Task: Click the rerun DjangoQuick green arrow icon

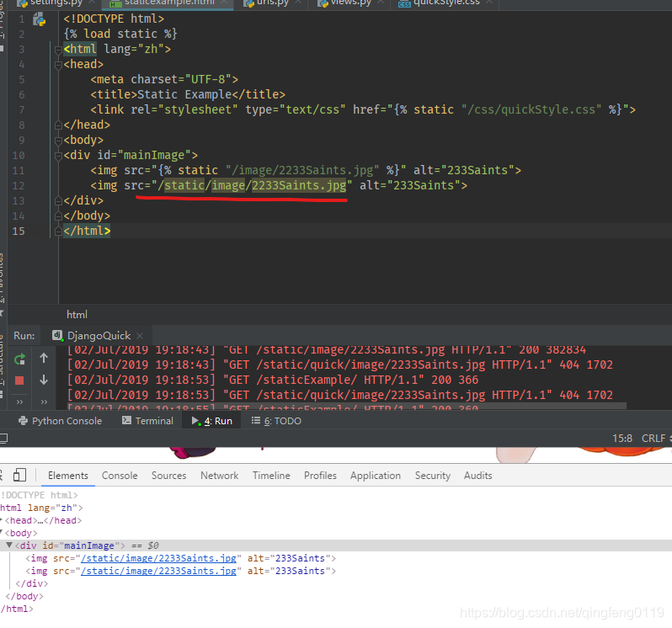Action: pyautogui.click(x=19, y=359)
